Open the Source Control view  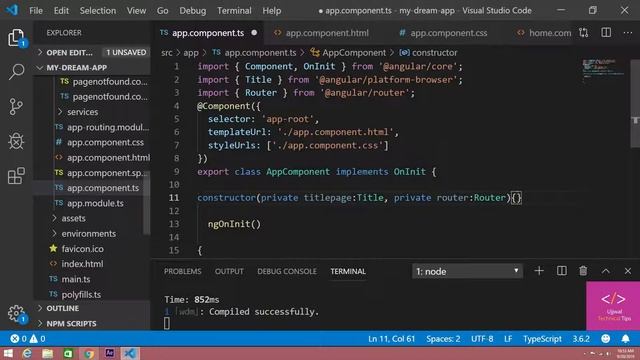(16, 107)
